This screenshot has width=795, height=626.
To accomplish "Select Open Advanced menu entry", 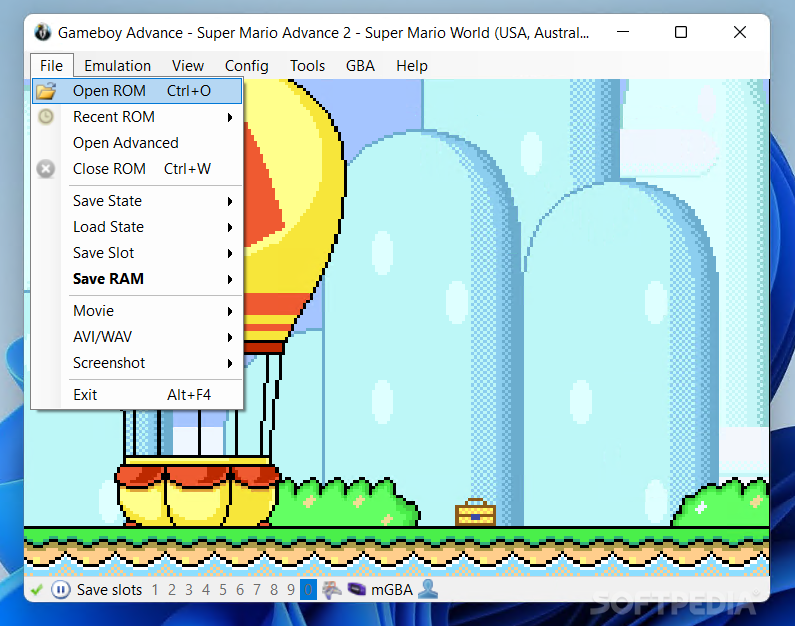I will [x=137, y=143].
